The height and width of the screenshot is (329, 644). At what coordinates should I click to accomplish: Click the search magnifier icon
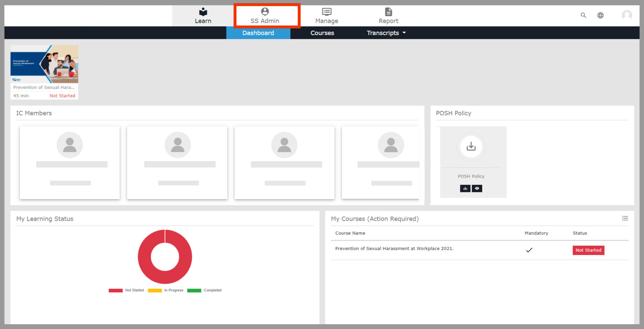[x=583, y=15]
